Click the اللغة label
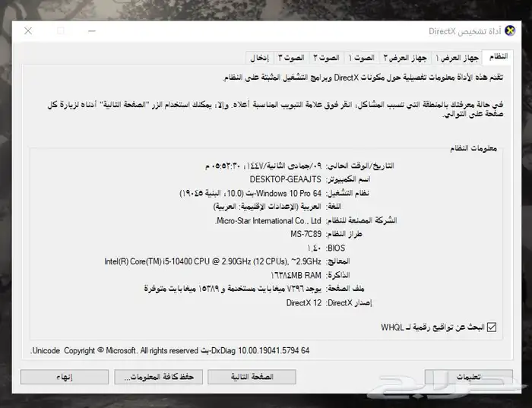 click(x=334, y=207)
